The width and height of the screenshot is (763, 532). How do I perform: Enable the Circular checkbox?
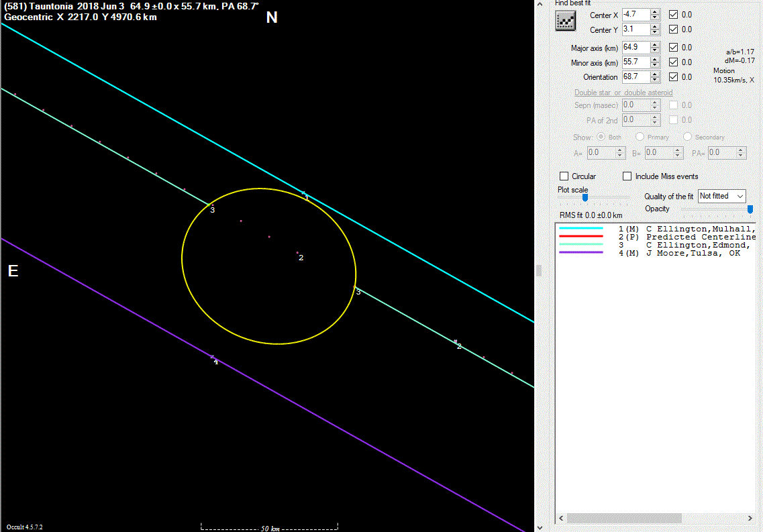pos(564,176)
